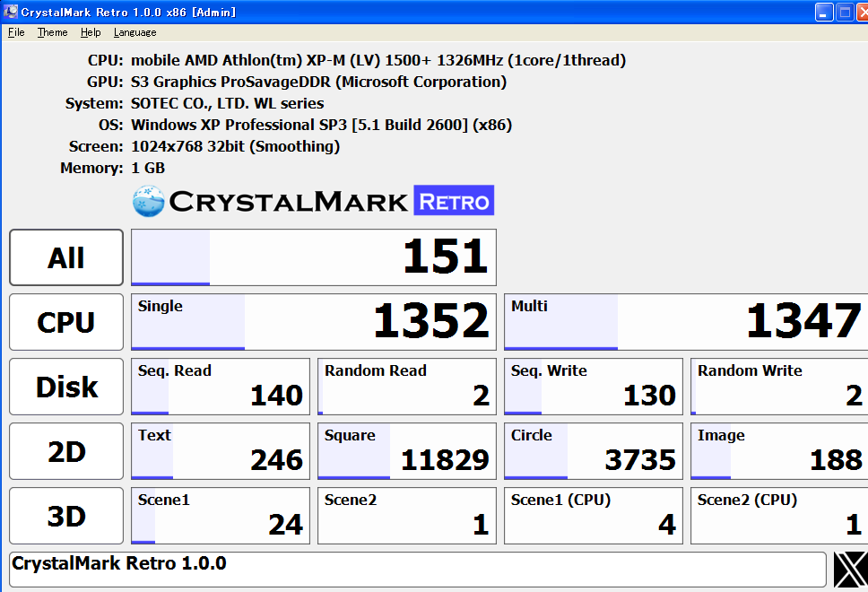Image resolution: width=868 pixels, height=592 pixels.
Task: Run all benchmarks with All button
Action: pos(66,257)
